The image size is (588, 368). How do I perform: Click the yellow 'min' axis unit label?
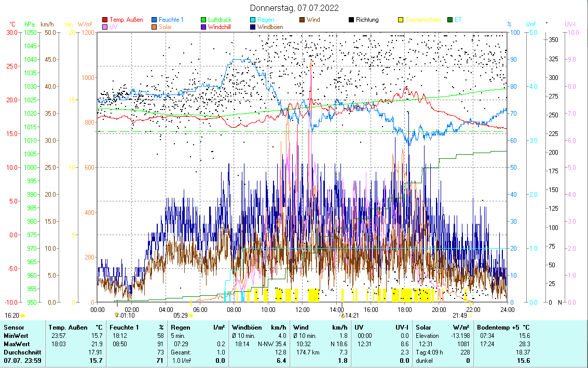[x=69, y=24]
